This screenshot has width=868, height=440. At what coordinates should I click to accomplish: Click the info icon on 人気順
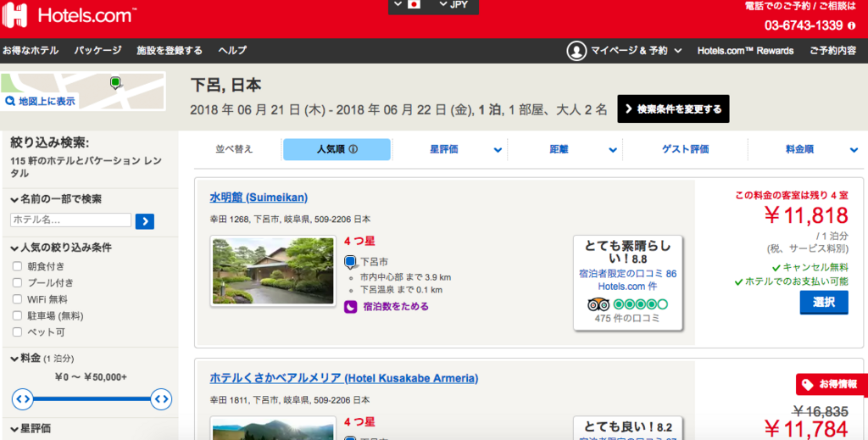[353, 149]
